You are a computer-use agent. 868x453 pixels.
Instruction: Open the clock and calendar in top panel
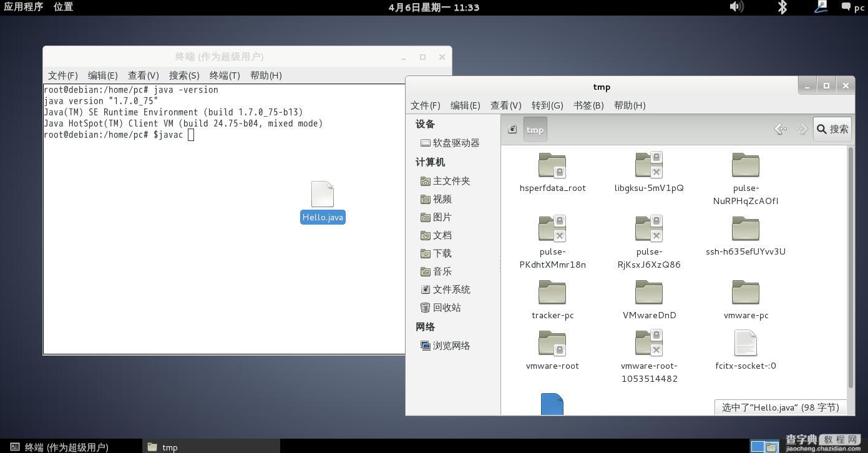click(434, 7)
